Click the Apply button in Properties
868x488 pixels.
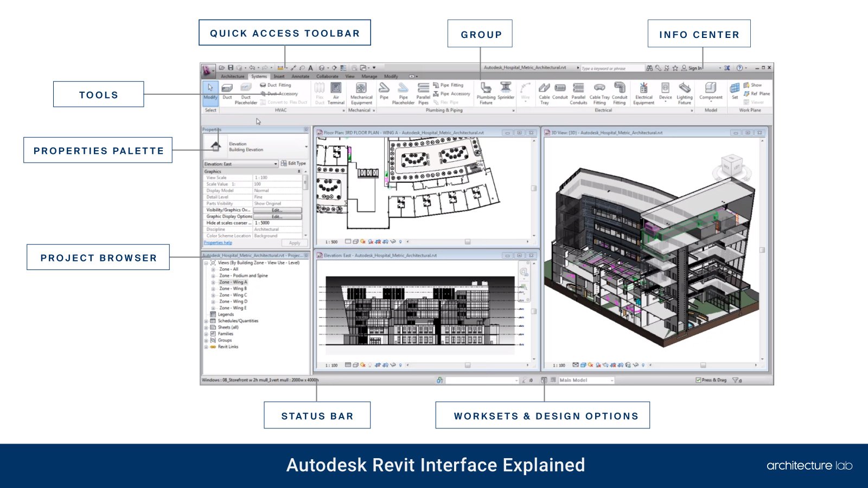click(x=295, y=243)
